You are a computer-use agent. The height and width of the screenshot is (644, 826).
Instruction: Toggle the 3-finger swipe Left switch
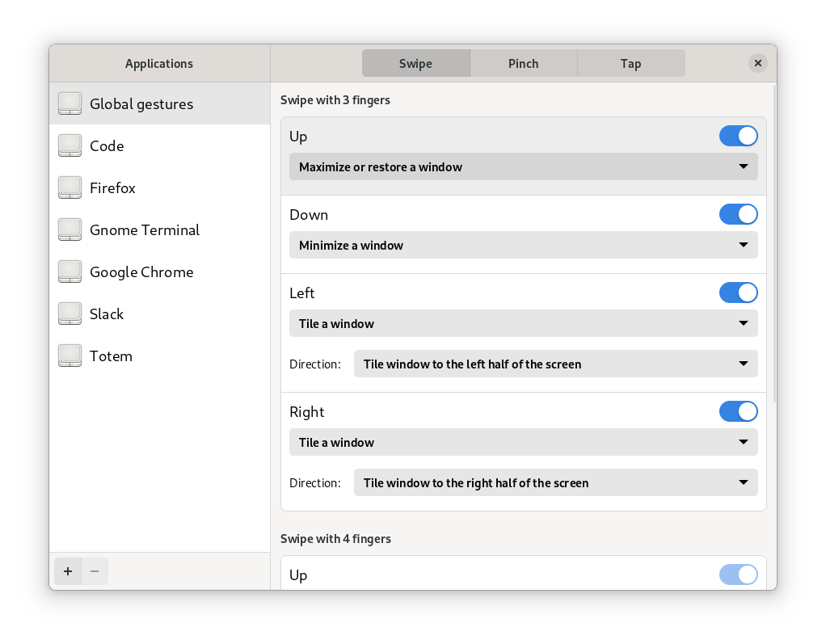(739, 293)
